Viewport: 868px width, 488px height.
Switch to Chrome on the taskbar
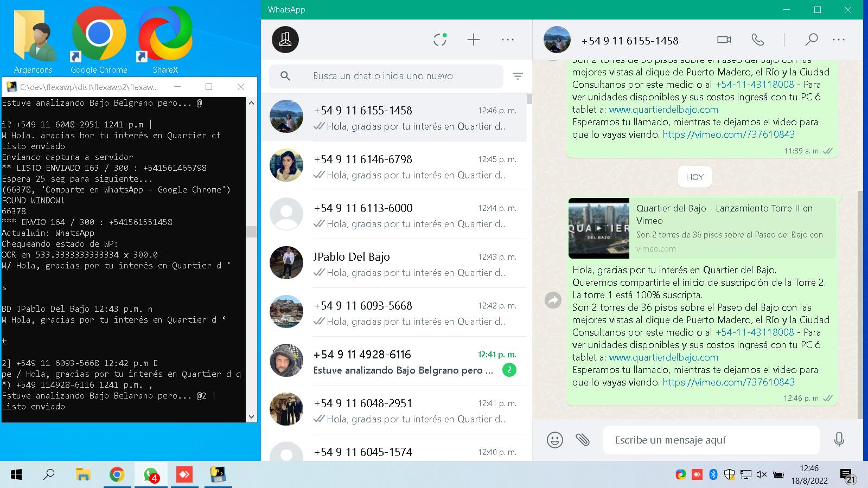point(117,475)
